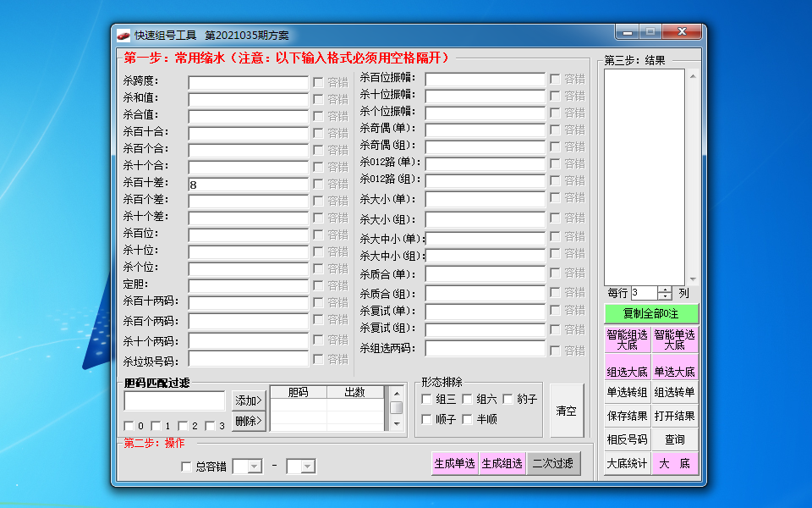The height and width of the screenshot is (508, 812).
Task: Open saved results with 打开结果
Action: (675, 416)
